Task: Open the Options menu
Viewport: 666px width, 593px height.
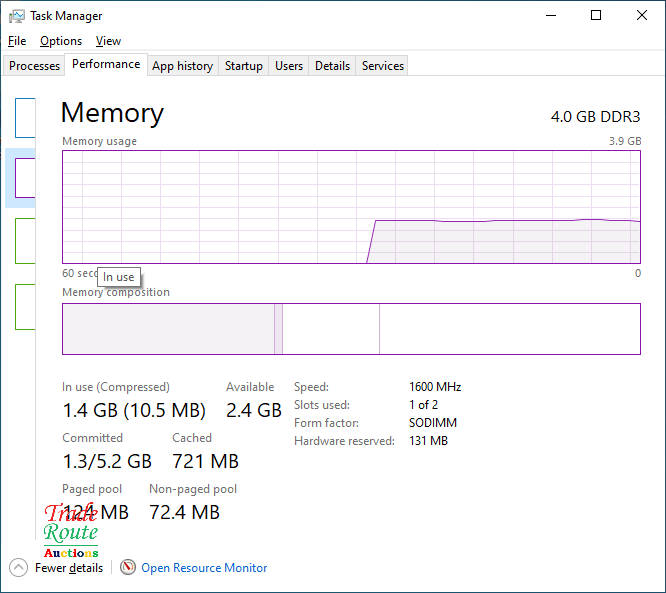Action: pos(61,41)
